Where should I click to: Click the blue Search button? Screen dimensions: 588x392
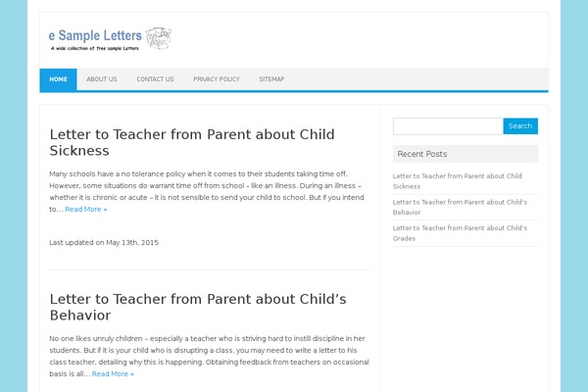click(520, 126)
